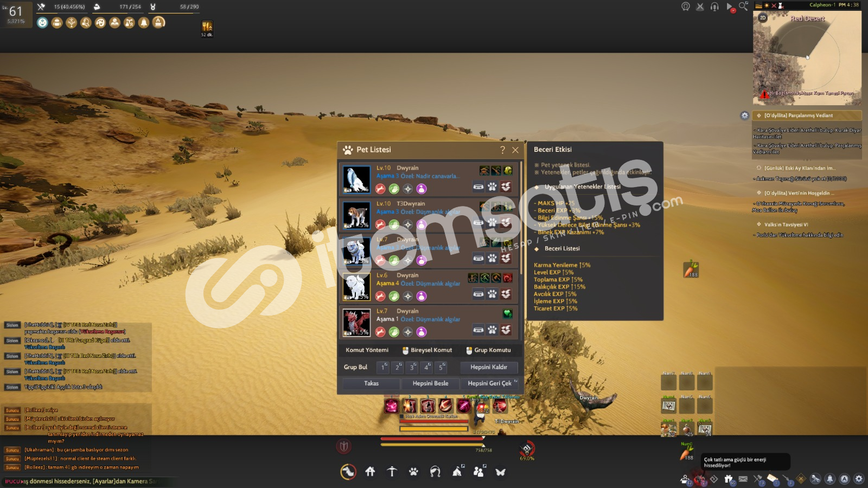Open the two-person friends icon in bottom menu

click(x=479, y=471)
